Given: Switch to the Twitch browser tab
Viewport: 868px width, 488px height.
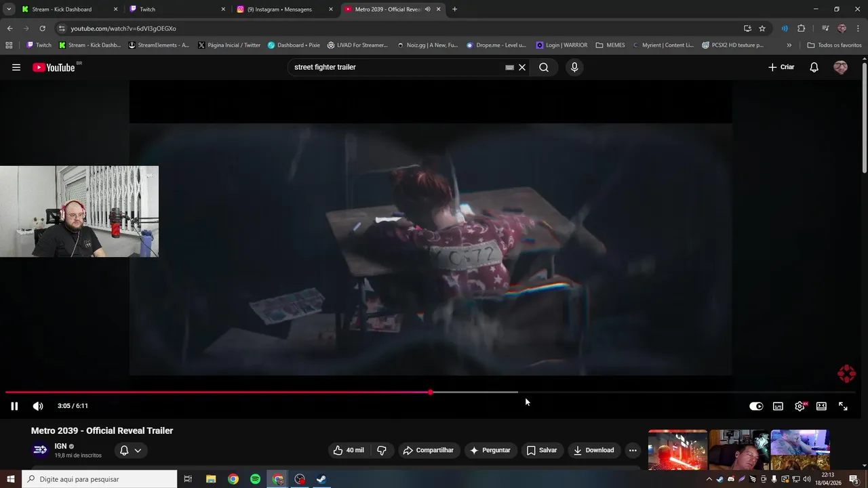Looking at the screenshot, I should (178, 9).
